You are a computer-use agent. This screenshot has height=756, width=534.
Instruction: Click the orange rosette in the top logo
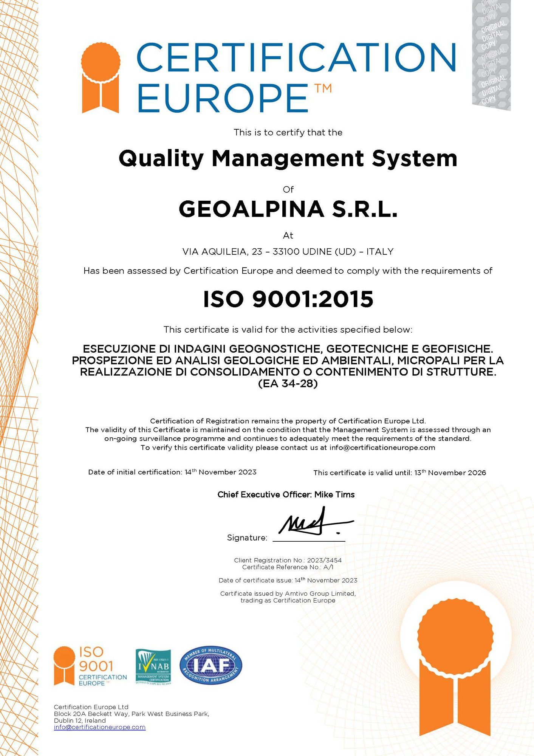(101, 78)
